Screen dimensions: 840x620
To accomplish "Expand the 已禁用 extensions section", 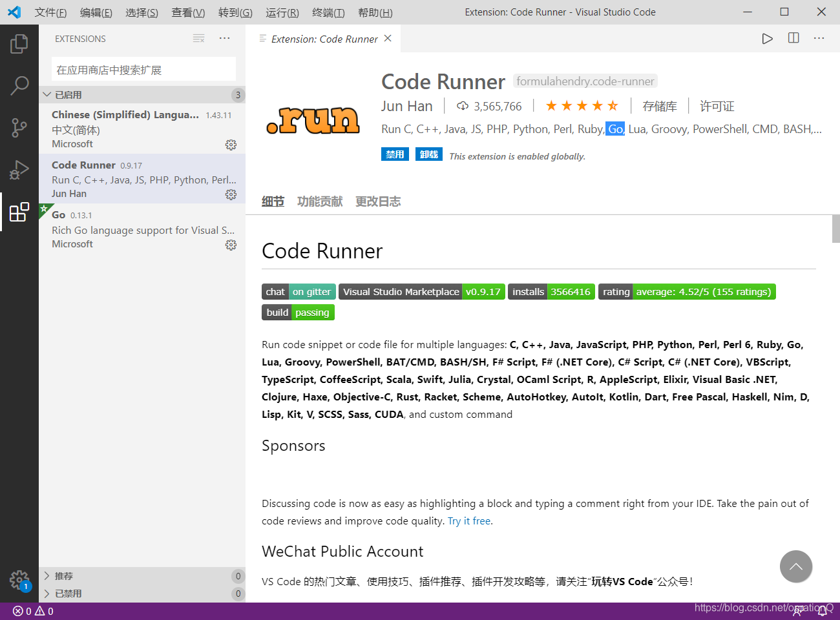I will tap(142, 594).
